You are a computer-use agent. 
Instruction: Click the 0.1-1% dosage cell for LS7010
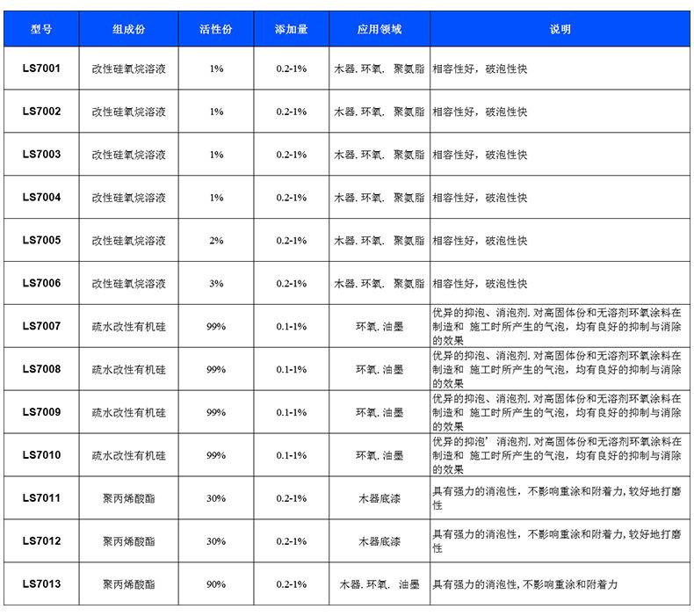click(x=291, y=456)
